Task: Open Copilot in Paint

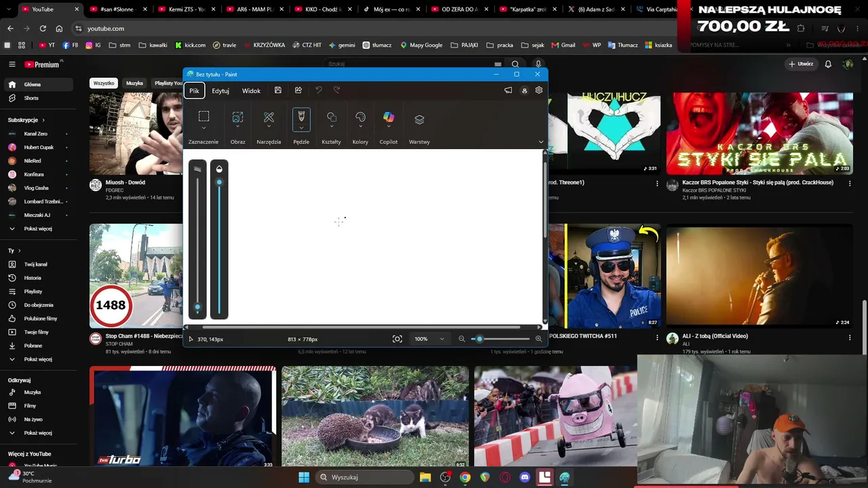Action: coord(389,117)
